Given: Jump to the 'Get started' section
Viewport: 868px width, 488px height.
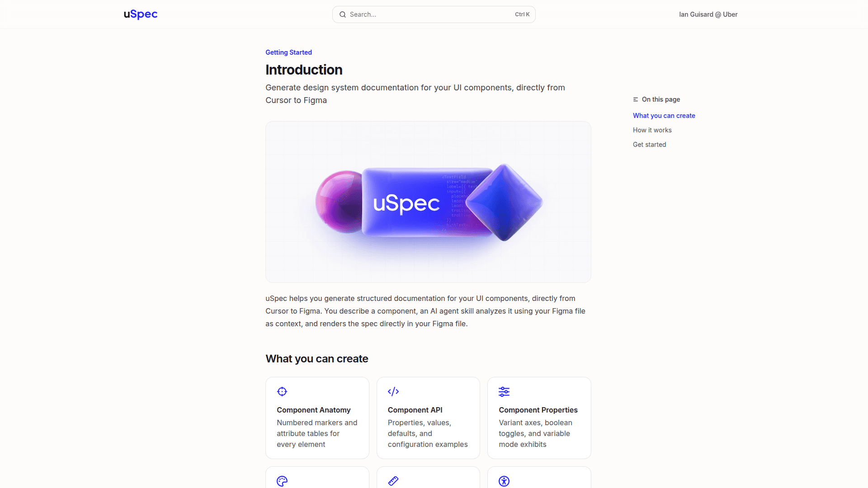Looking at the screenshot, I should 649,144.
